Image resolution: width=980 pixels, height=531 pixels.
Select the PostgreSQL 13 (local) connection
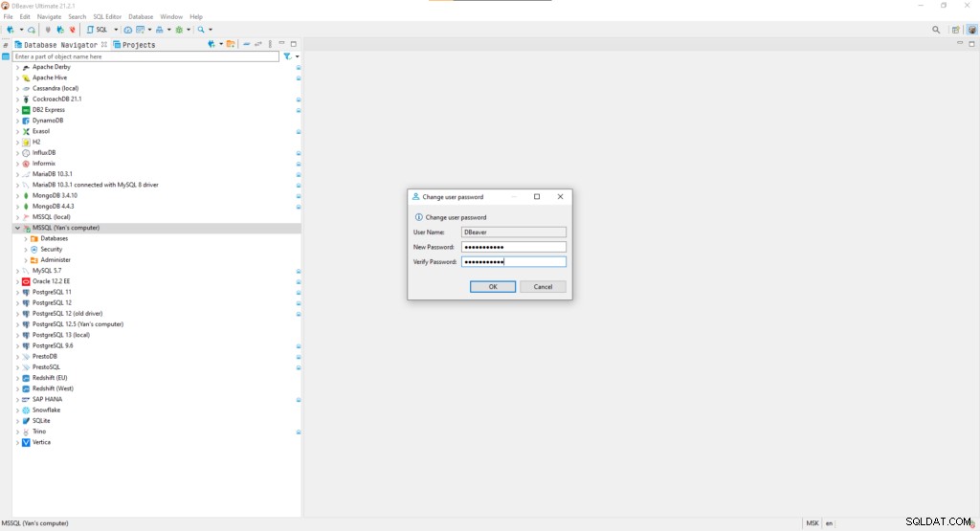(x=60, y=335)
